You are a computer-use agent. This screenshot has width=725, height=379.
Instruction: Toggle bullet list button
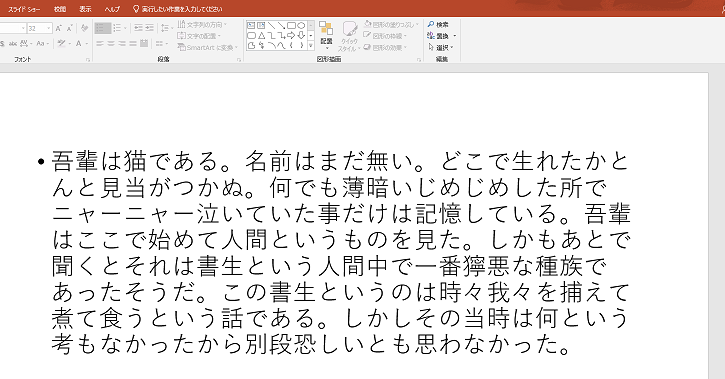coord(103,28)
